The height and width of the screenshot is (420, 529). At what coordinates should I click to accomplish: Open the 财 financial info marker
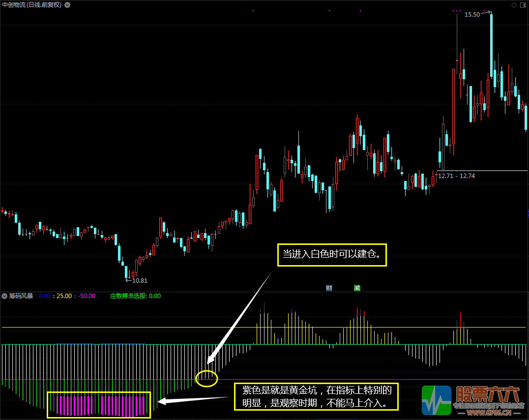(329, 288)
